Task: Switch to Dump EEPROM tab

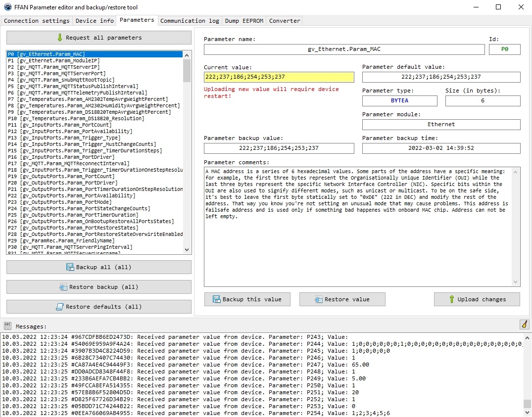Action: coord(244,21)
